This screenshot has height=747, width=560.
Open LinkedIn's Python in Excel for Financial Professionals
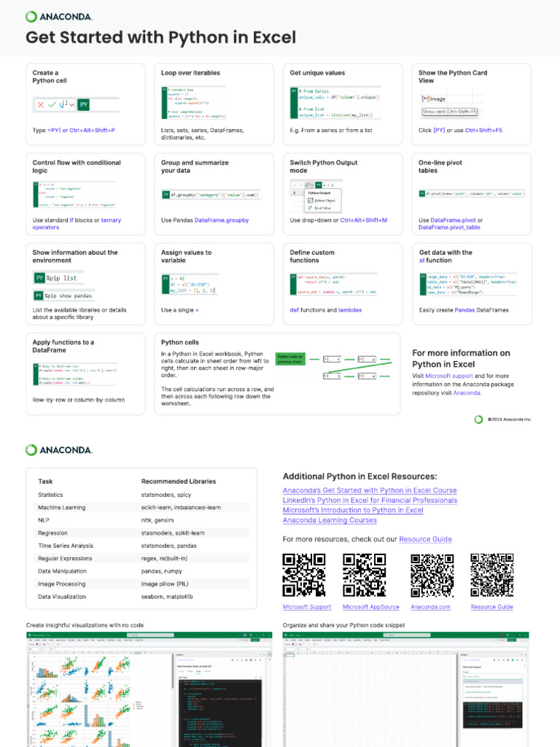tap(370, 500)
